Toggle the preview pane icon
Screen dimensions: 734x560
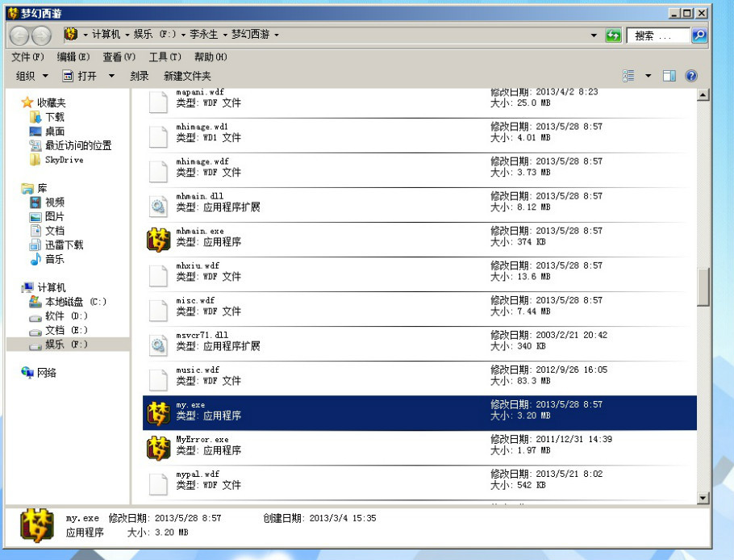tap(669, 76)
